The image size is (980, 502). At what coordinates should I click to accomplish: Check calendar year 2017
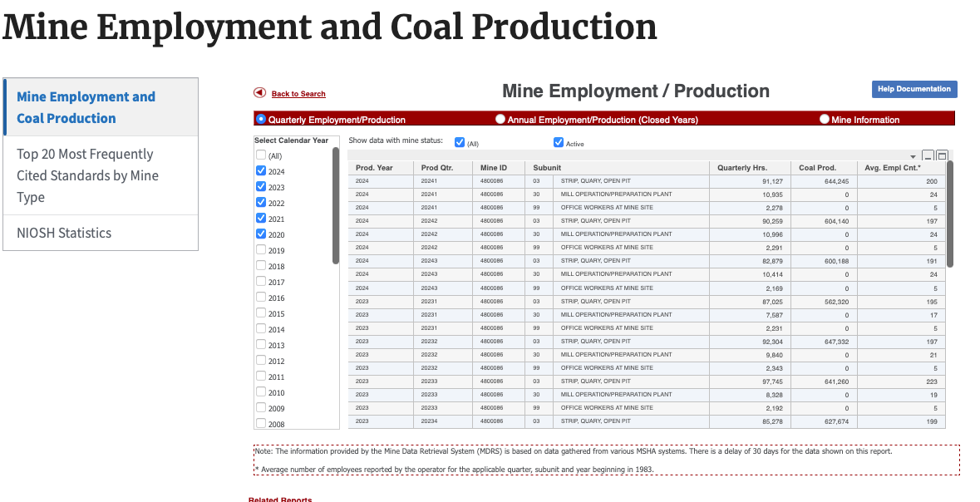[261, 281]
